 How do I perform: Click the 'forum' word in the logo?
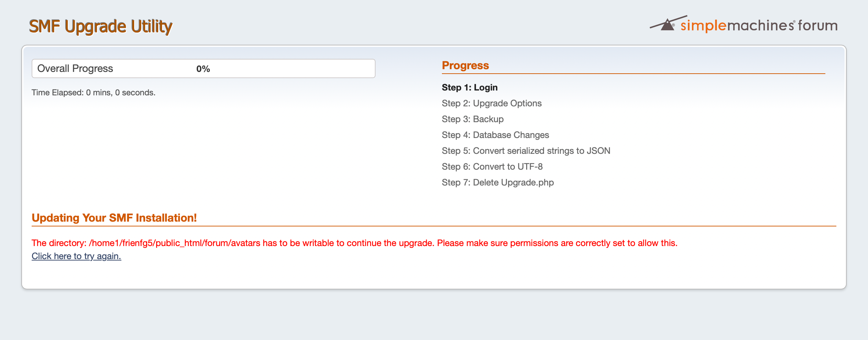coord(817,25)
